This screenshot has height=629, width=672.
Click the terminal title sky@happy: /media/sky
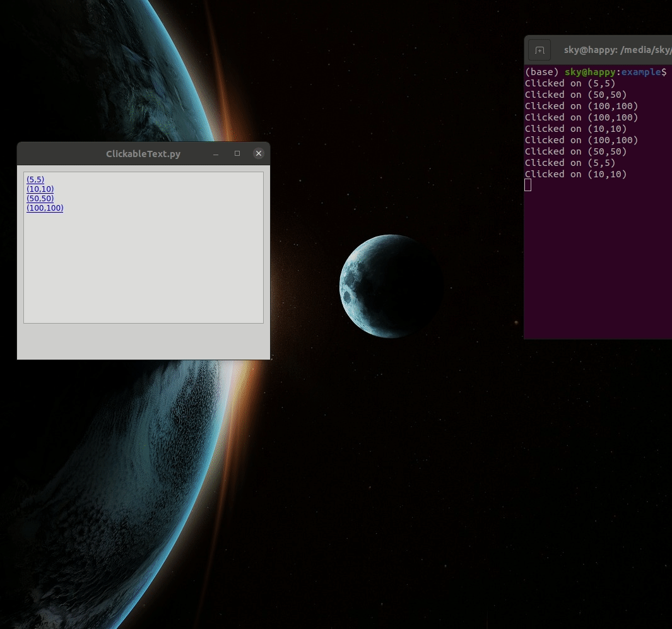(618, 50)
